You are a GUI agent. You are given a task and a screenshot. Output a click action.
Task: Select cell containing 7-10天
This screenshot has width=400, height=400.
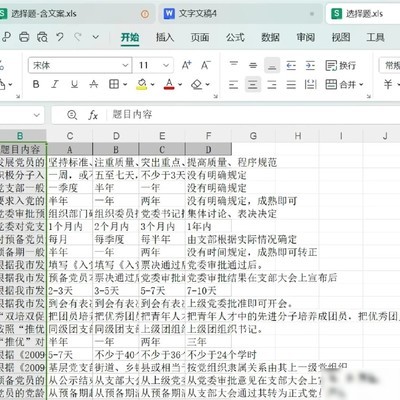208,290
